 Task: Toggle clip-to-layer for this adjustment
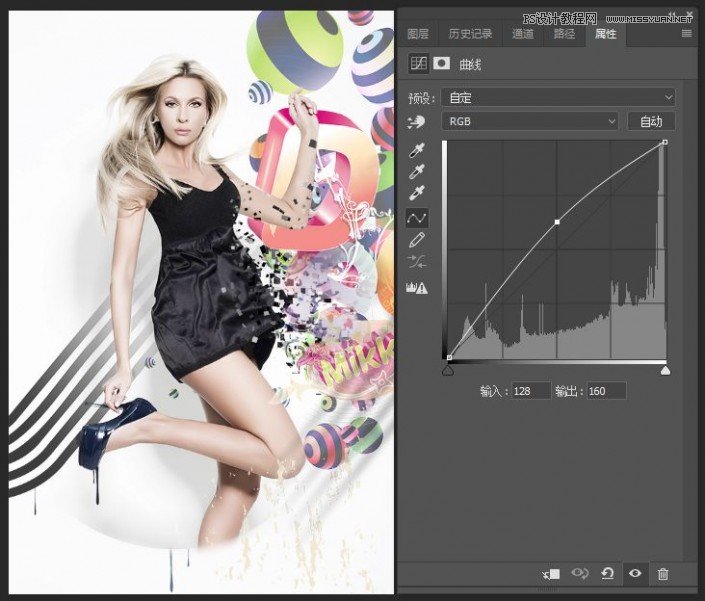pos(551,573)
